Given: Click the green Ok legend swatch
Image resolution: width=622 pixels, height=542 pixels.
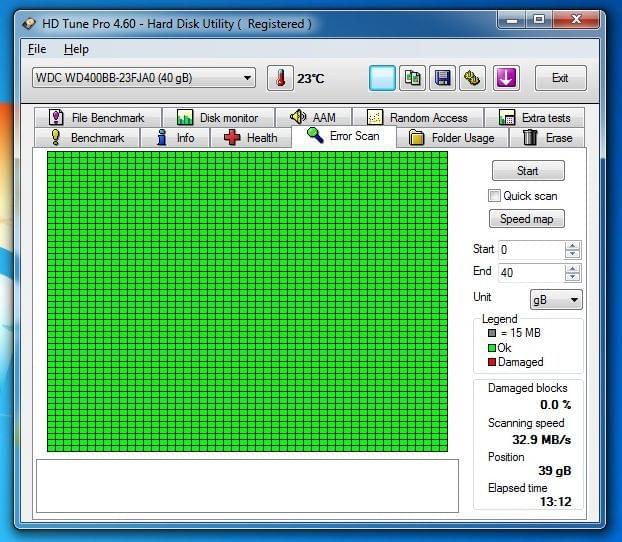Looking at the screenshot, I should pos(492,348).
